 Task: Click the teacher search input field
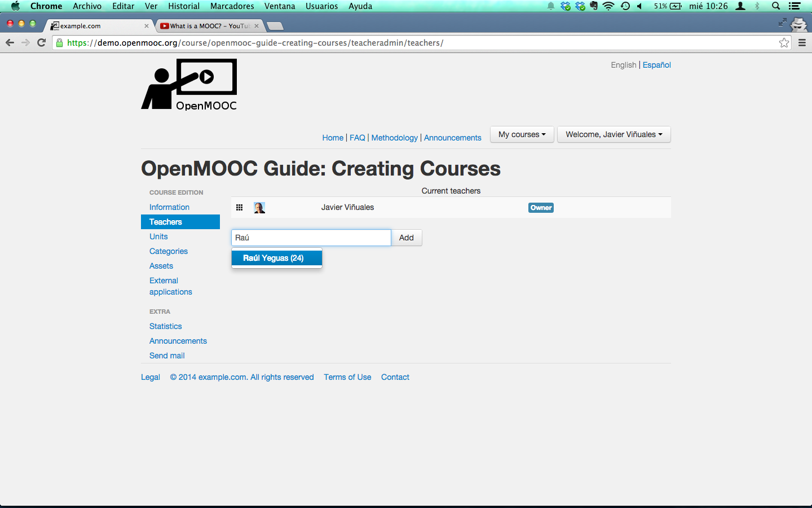311,238
